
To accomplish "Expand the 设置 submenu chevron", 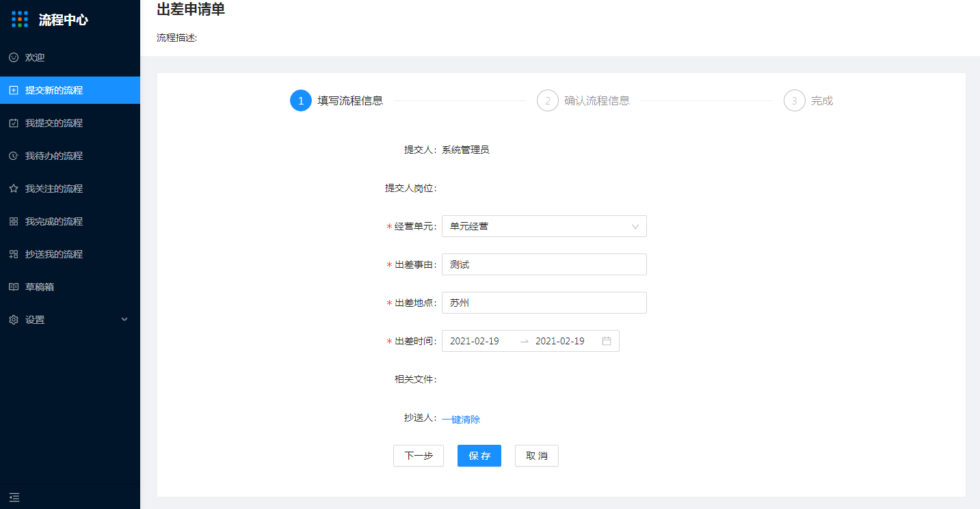I will tap(124, 319).
